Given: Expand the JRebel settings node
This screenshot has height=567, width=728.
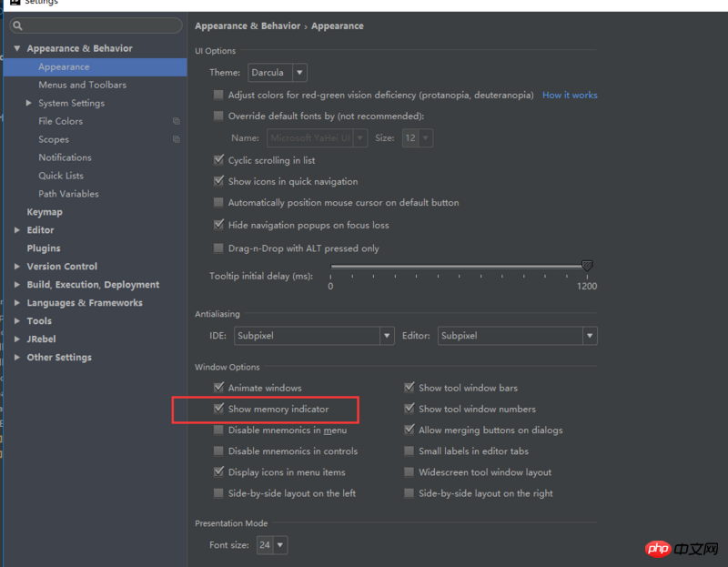Looking at the screenshot, I should [17, 339].
